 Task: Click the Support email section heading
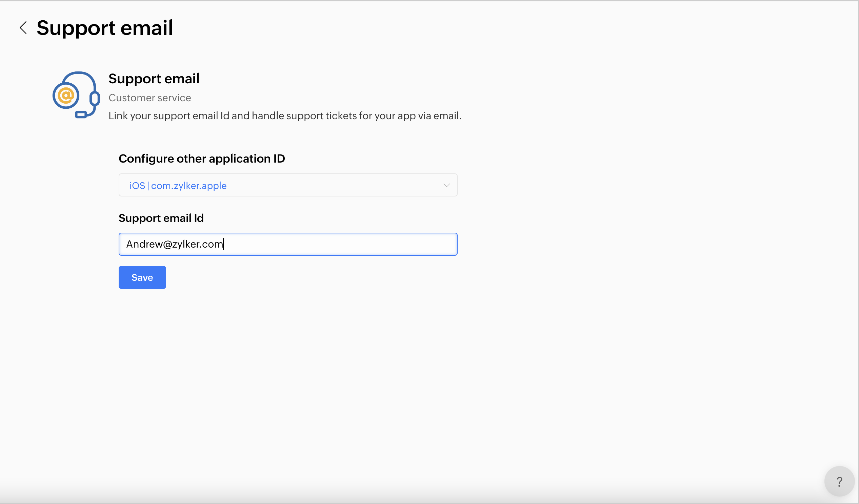tap(154, 79)
